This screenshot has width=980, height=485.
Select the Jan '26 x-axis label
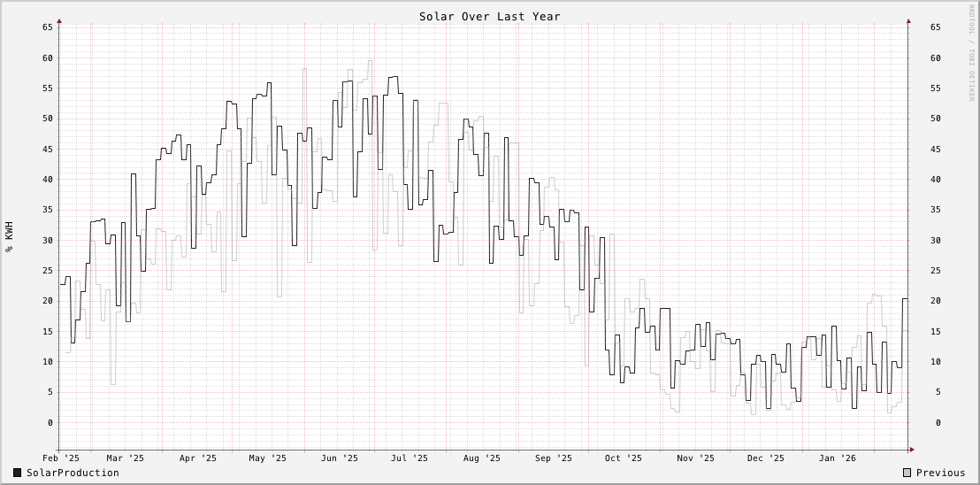pyautogui.click(x=837, y=458)
